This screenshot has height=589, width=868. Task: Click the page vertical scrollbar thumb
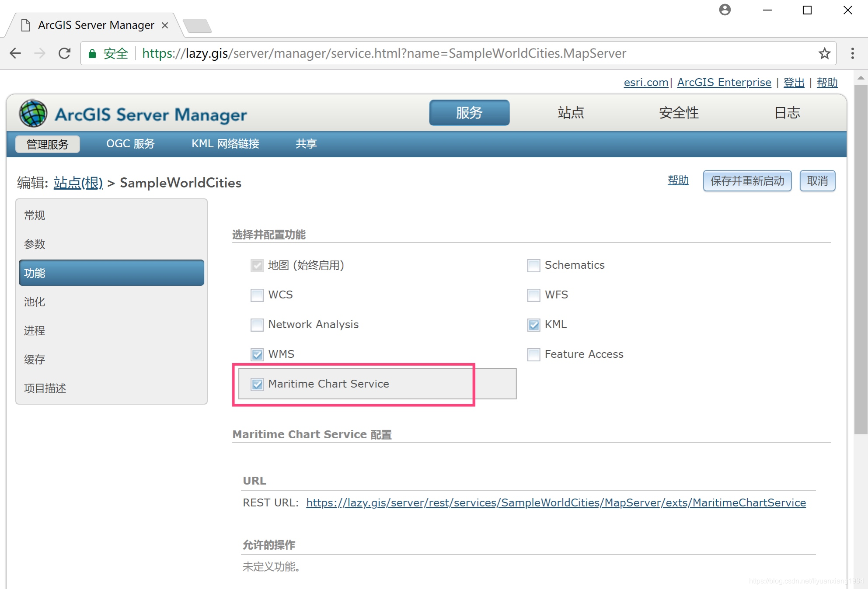[x=861, y=259]
